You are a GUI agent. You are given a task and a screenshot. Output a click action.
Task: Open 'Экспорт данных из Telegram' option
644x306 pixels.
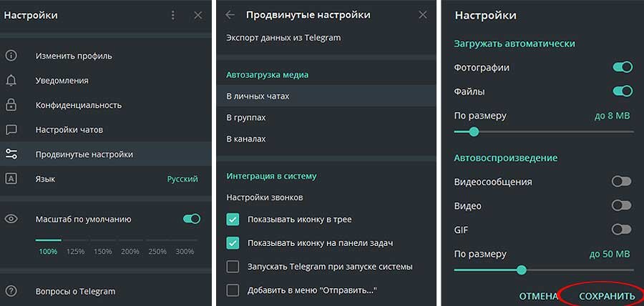click(283, 38)
